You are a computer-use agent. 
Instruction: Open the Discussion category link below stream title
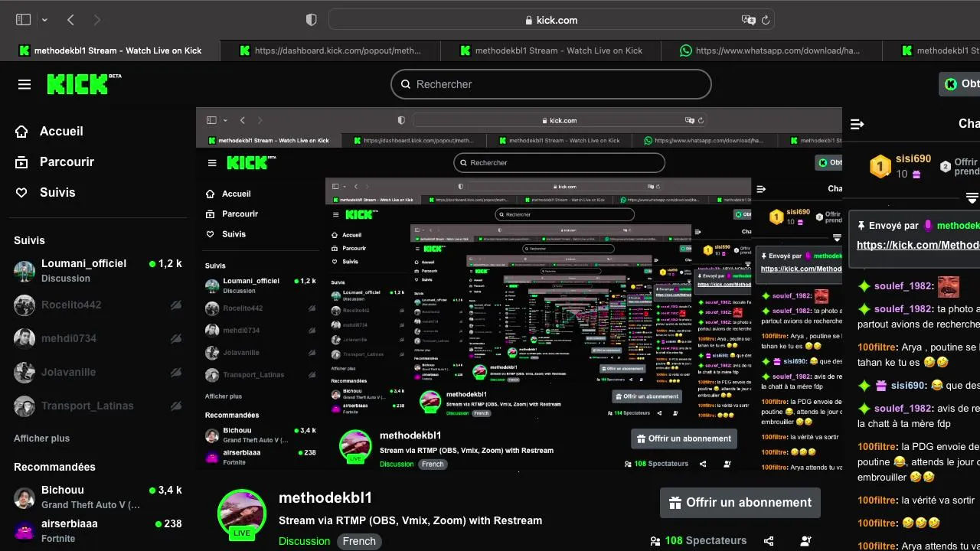304,541
